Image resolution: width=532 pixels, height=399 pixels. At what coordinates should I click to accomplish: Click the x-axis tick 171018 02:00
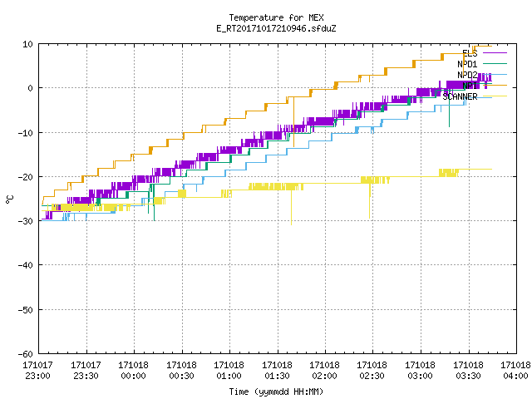(x=325, y=370)
